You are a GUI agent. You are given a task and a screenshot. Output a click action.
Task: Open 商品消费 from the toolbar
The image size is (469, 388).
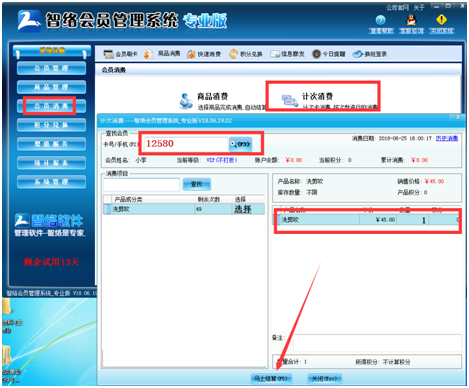click(x=149, y=54)
